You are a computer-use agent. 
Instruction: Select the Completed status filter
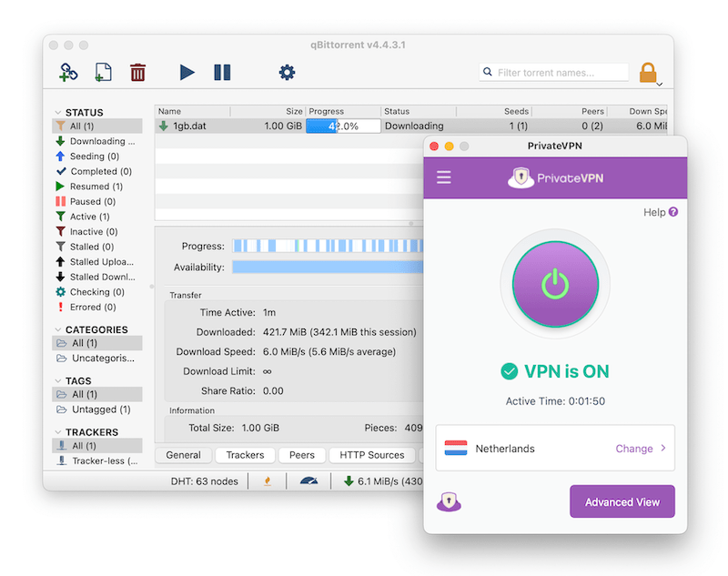tap(91, 171)
